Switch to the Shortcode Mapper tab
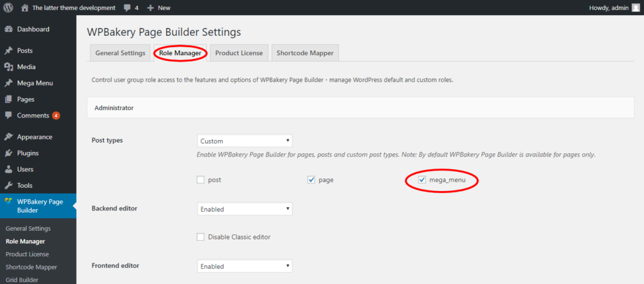The height and width of the screenshot is (284, 644). (x=305, y=53)
